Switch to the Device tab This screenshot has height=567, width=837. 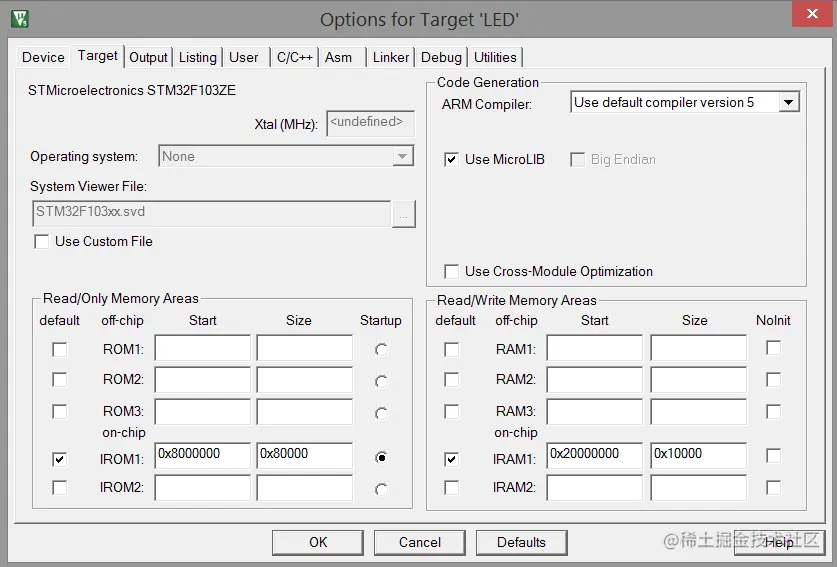(43, 57)
